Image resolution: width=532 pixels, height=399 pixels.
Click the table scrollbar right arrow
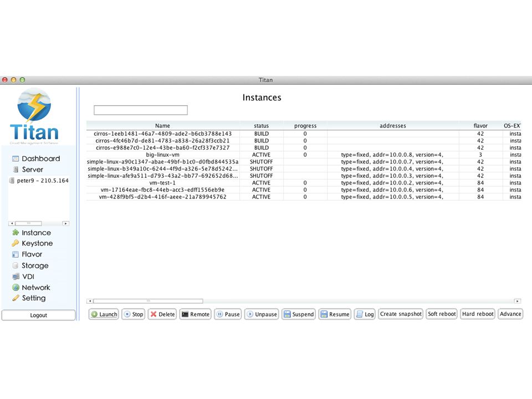[x=518, y=301]
